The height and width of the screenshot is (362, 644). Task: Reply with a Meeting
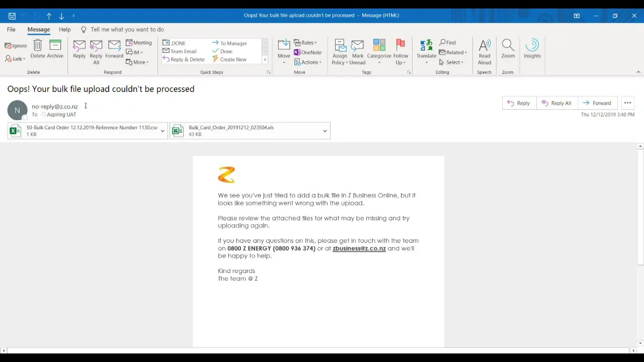tap(139, 43)
